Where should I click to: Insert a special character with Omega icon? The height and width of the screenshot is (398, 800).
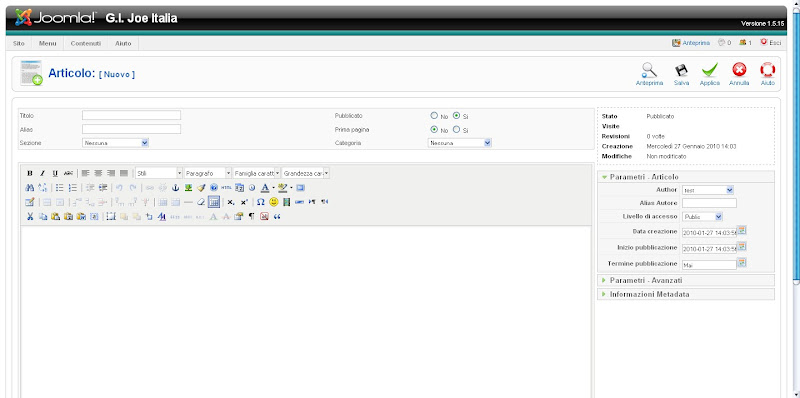pyautogui.click(x=261, y=202)
